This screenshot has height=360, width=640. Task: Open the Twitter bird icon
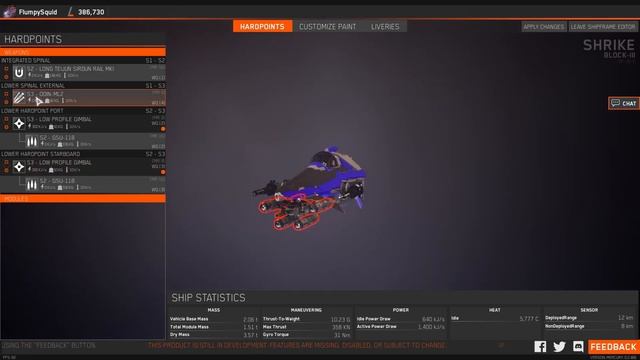click(559, 347)
